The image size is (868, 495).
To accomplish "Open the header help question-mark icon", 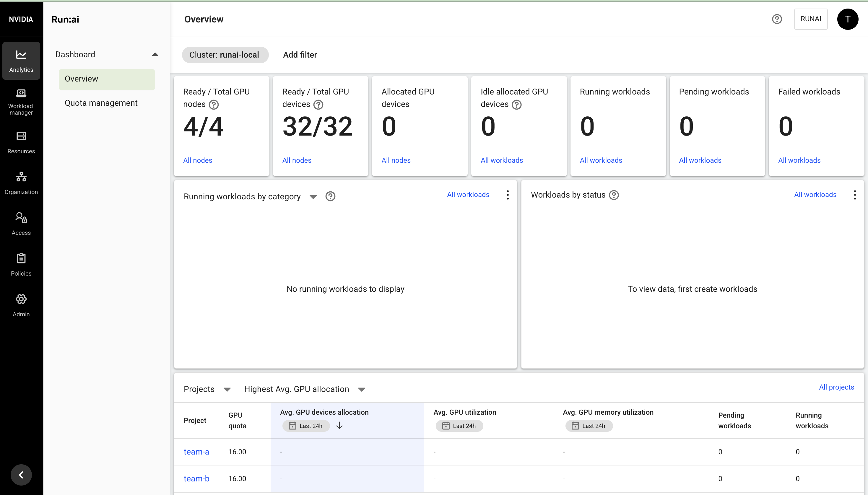I will [x=777, y=19].
